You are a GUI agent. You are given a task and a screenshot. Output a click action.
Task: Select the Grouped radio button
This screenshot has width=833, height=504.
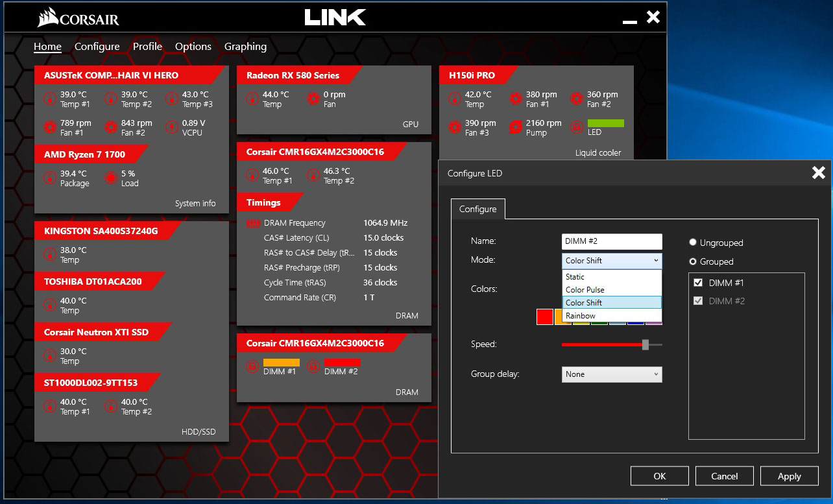click(693, 261)
